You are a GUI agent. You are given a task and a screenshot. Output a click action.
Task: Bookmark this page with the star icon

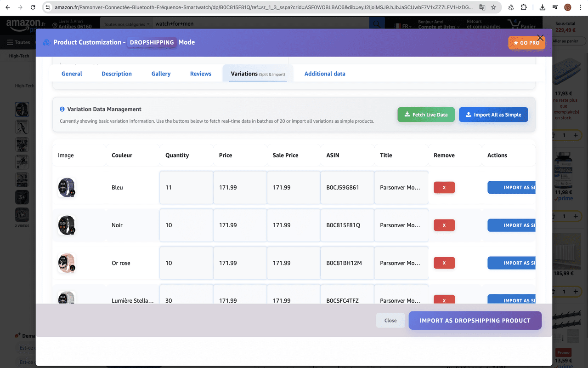(493, 7)
